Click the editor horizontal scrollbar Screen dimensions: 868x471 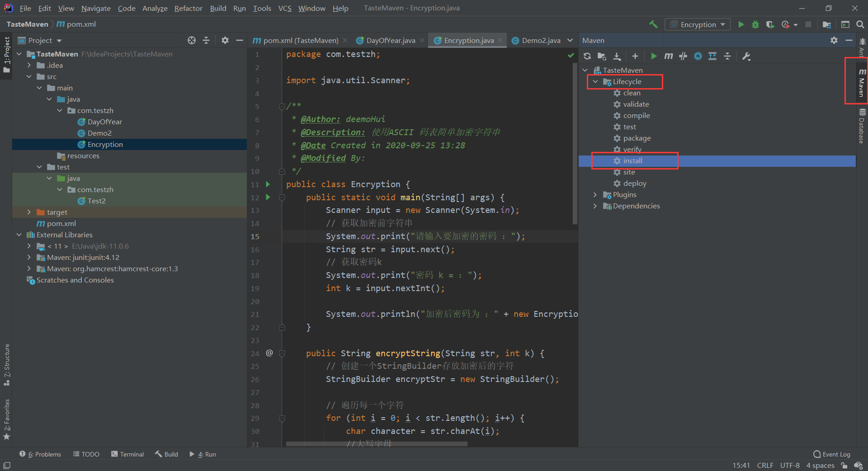coord(376,444)
